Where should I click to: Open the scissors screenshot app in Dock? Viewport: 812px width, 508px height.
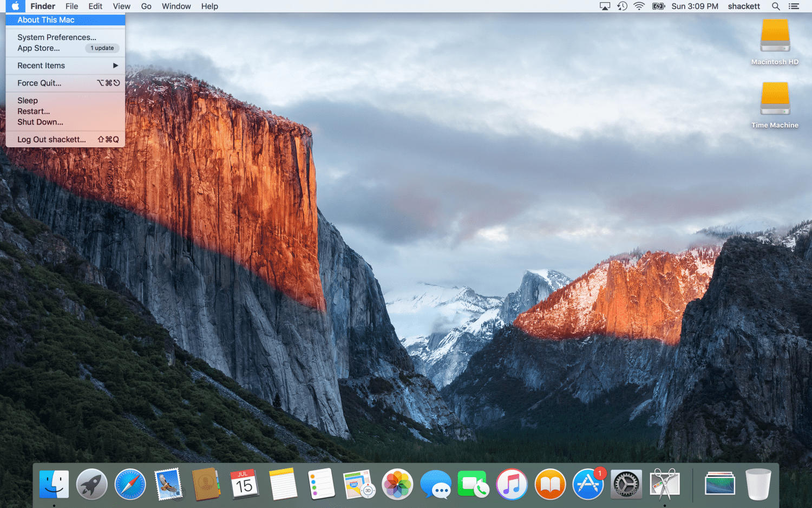665,484
